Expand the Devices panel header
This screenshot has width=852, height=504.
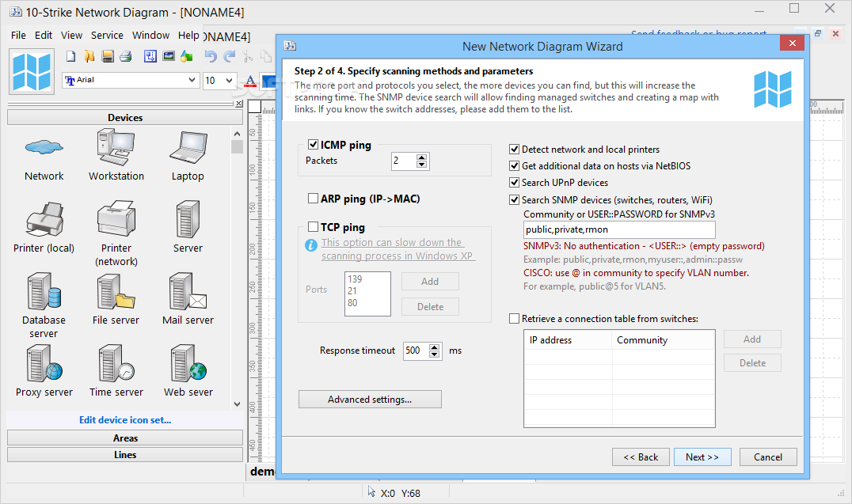click(125, 117)
